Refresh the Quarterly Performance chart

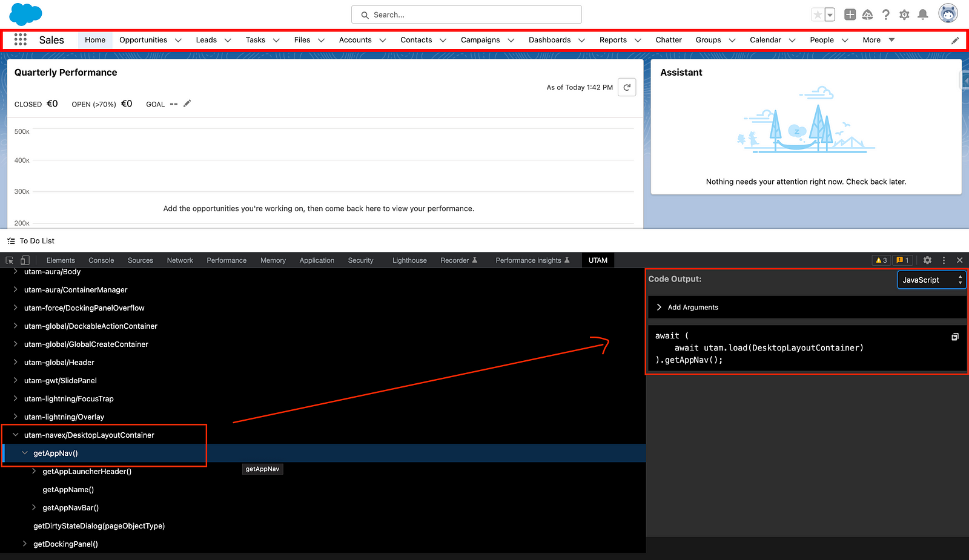(627, 87)
